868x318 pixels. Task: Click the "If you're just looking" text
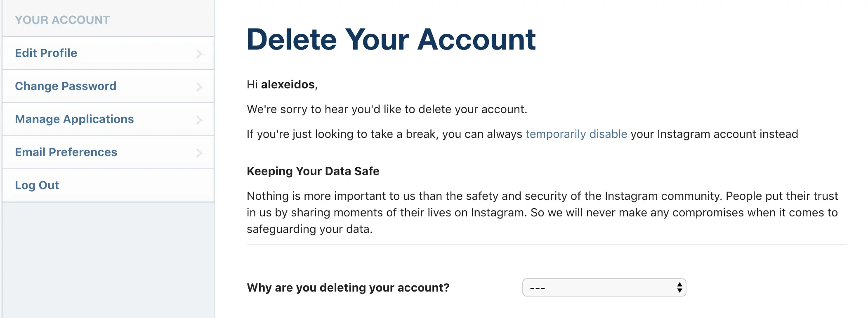coord(384,134)
